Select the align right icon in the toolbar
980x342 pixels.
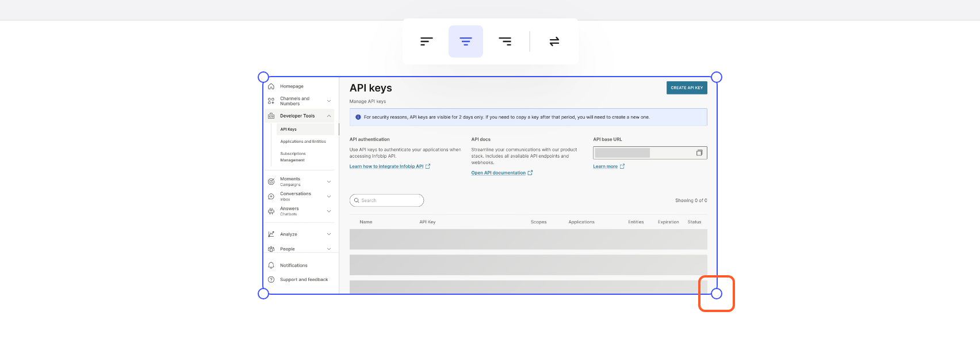pyautogui.click(x=505, y=41)
